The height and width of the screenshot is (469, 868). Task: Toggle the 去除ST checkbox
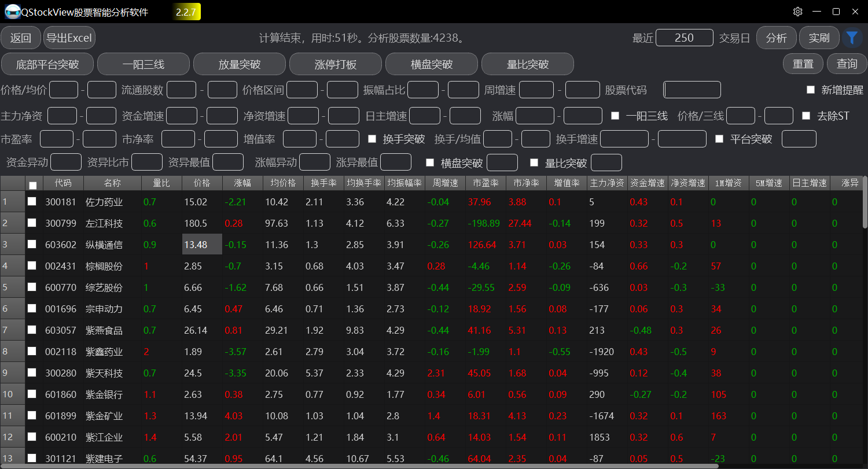(x=806, y=116)
